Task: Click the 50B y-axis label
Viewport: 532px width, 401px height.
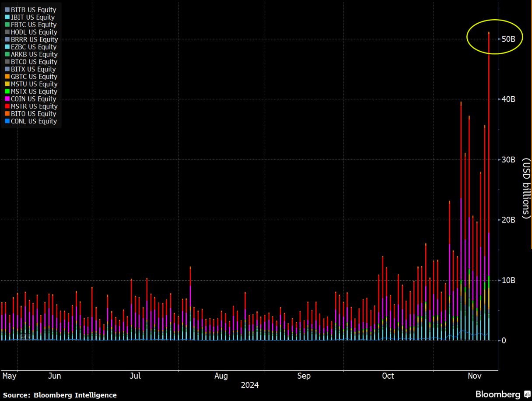Action: (508, 39)
